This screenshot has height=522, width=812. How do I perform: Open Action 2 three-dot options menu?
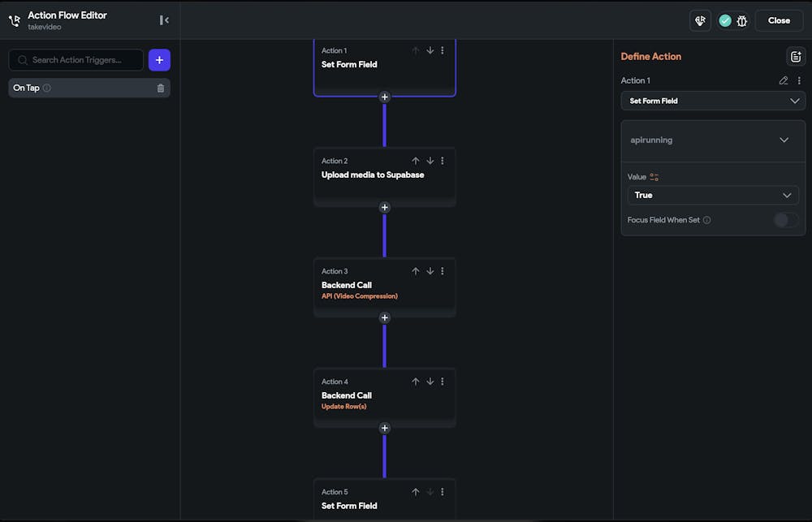(x=443, y=161)
